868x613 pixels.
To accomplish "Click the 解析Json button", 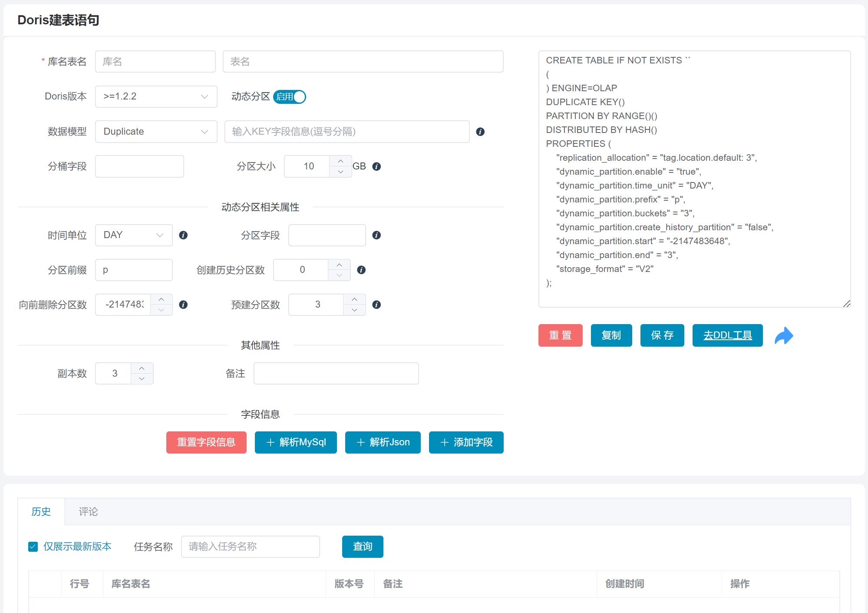I will (x=383, y=442).
